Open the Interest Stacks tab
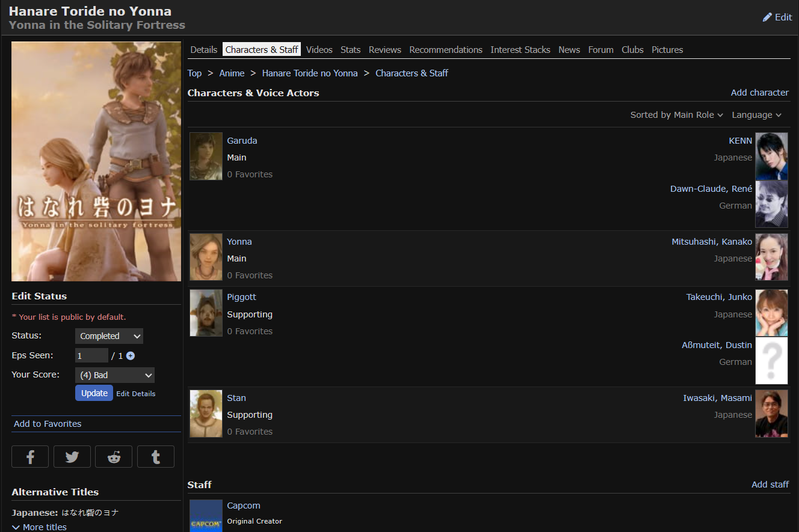 click(x=520, y=50)
